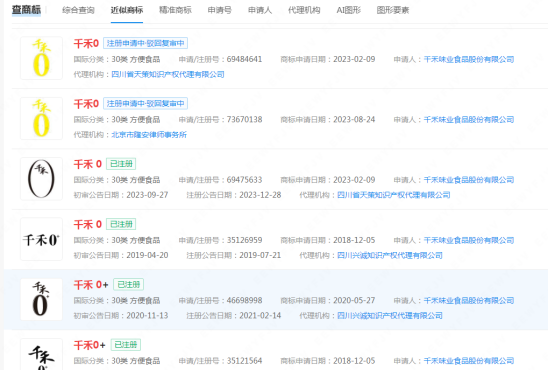Image resolution: width=549 pixels, height=370 pixels.
Task: Open applicant 千禾味业食品股份有限公司 for 35126959
Action: click(469, 240)
